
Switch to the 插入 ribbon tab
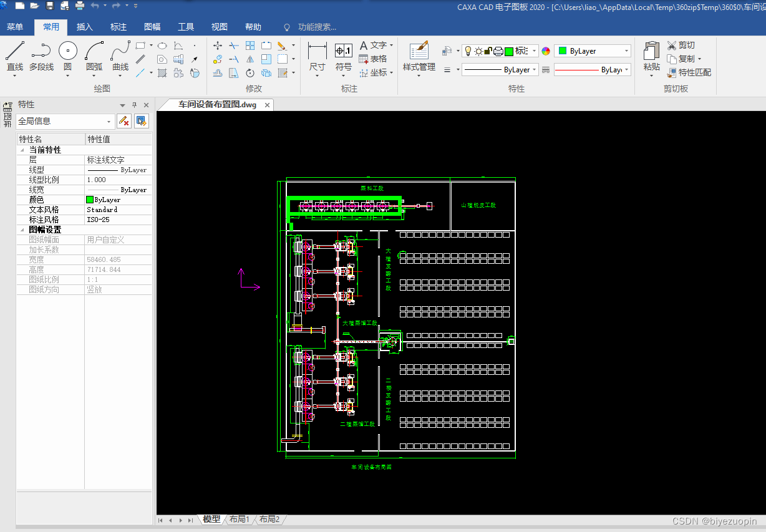[x=85, y=27]
